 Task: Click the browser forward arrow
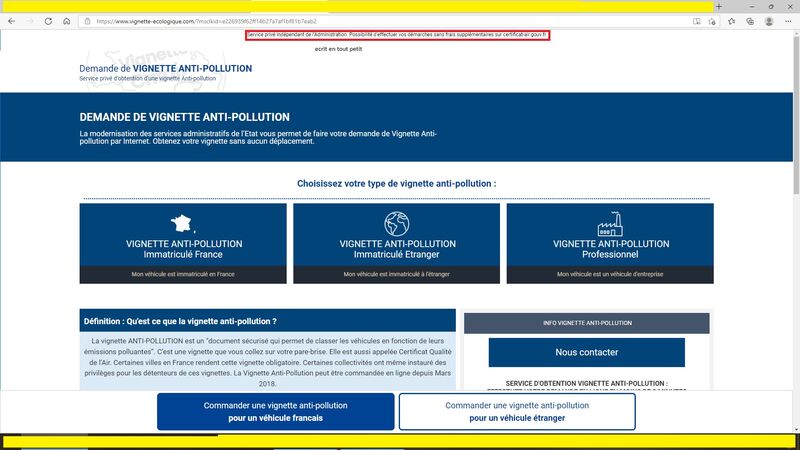30,21
